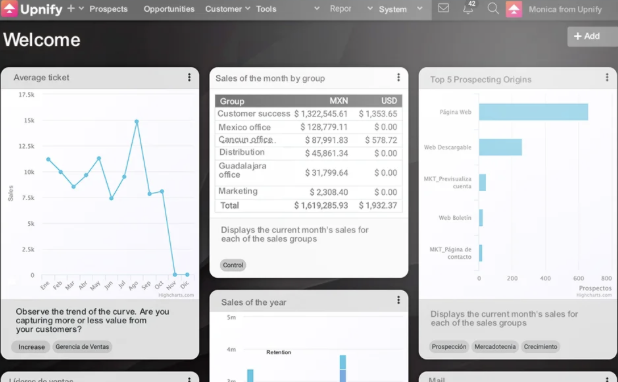Click the Gerencia de Ventas tag
618x382 pixels.
point(82,347)
